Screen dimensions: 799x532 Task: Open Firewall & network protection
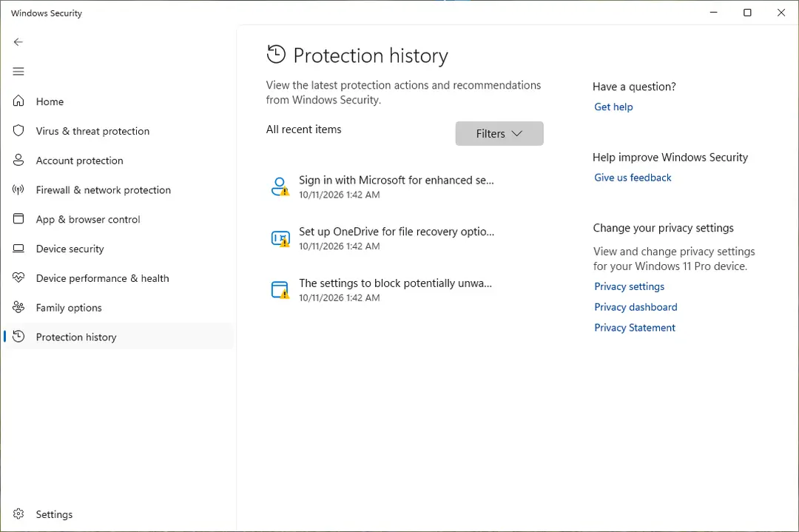tap(118, 190)
